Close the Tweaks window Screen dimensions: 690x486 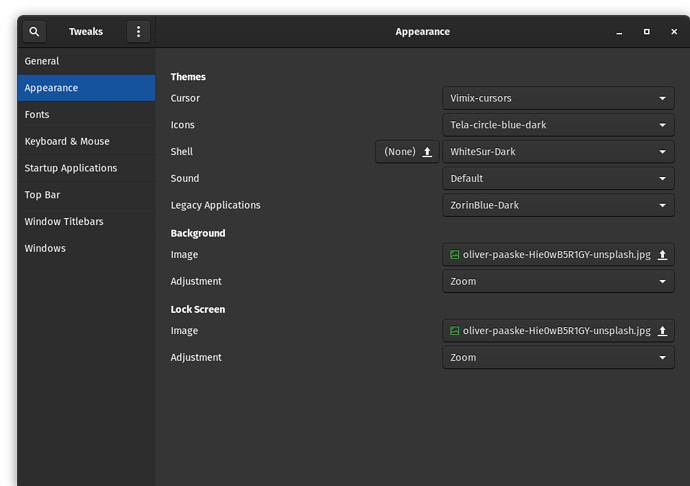coord(674,32)
